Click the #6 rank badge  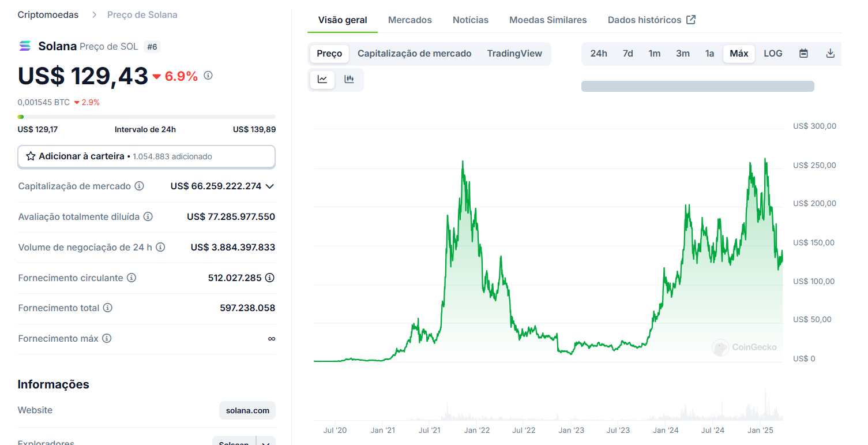[x=152, y=47]
